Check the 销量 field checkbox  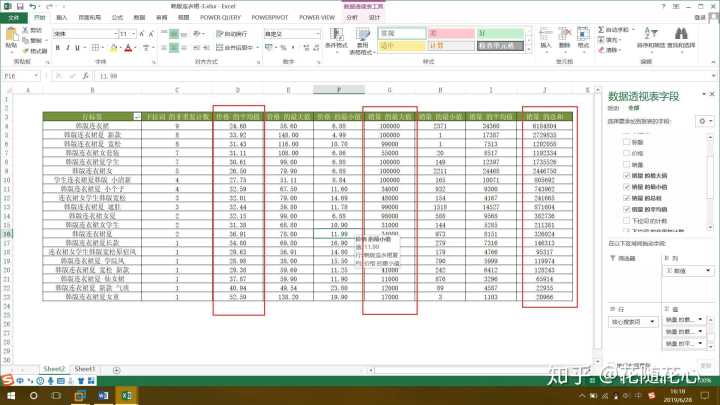[x=626, y=164]
